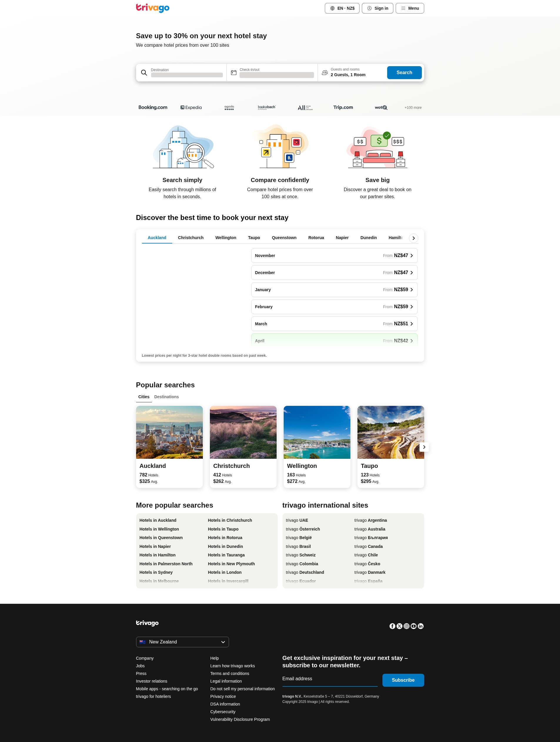The height and width of the screenshot is (742, 560).
Task: Click the blue Search button
Action: pyautogui.click(x=404, y=72)
